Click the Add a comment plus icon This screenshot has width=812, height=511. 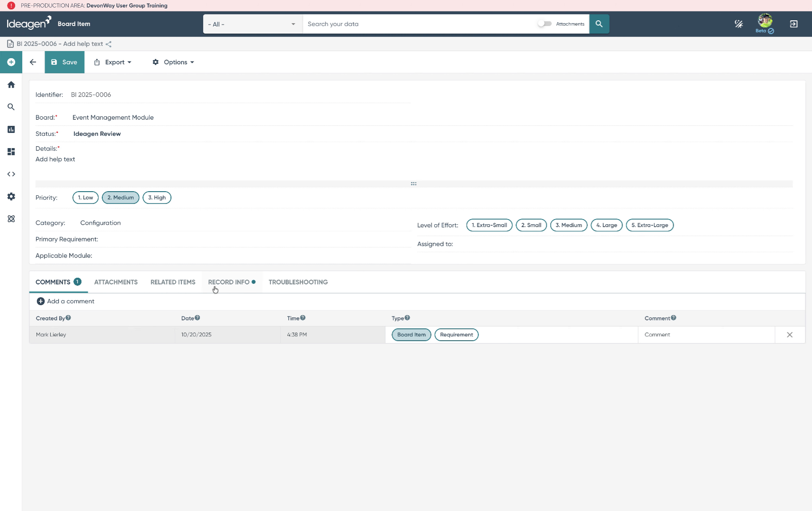(x=41, y=301)
